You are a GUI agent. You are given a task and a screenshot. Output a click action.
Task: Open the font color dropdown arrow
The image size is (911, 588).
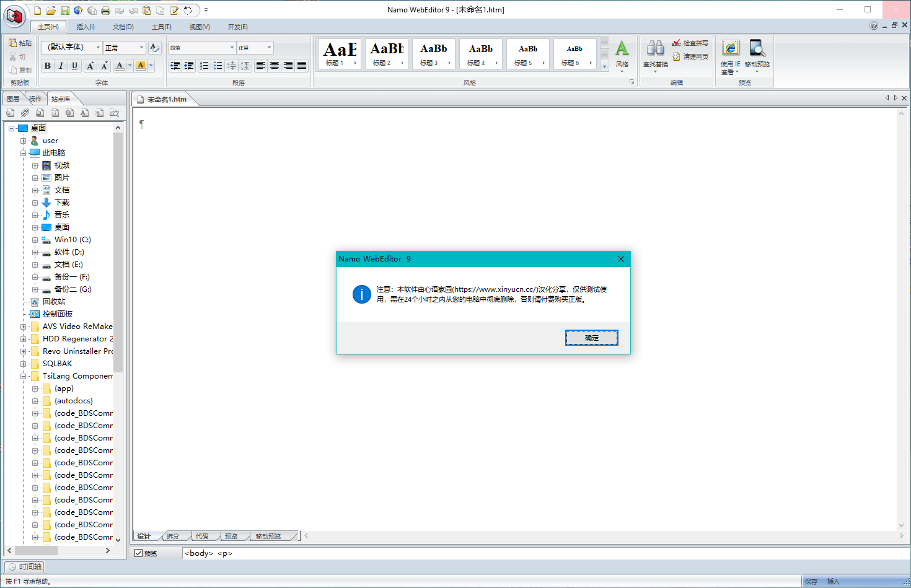pyautogui.click(x=130, y=66)
